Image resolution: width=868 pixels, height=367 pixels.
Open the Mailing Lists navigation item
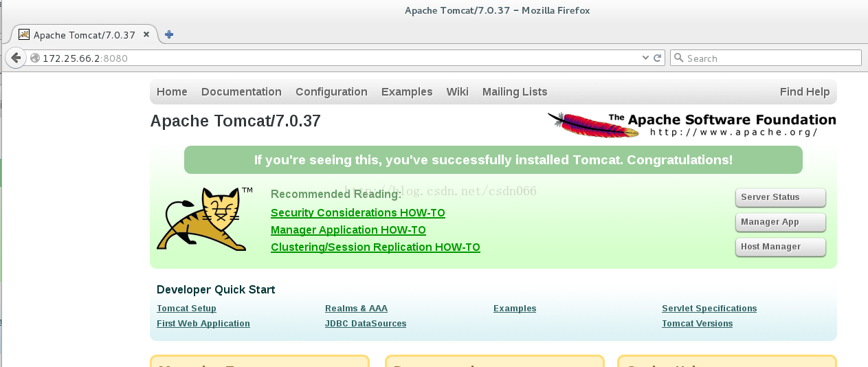[x=515, y=91]
